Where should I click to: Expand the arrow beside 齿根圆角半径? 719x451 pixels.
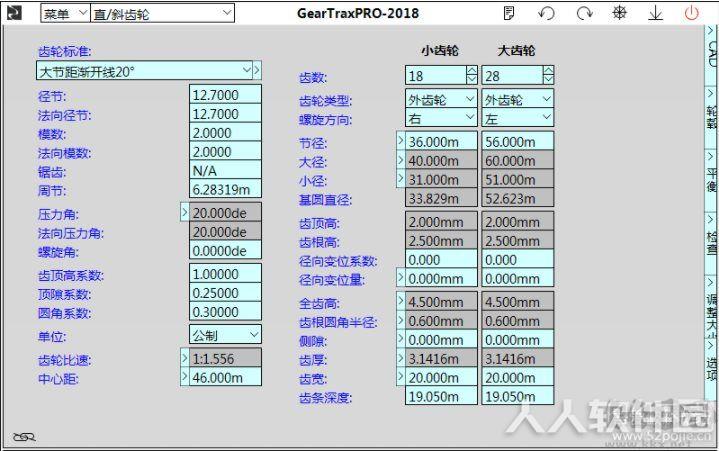coord(400,319)
